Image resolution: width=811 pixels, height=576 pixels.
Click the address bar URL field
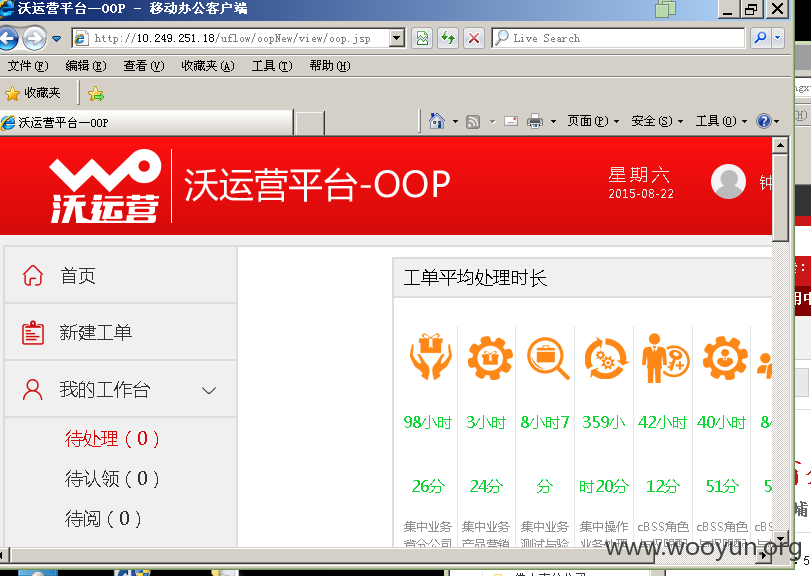231,38
